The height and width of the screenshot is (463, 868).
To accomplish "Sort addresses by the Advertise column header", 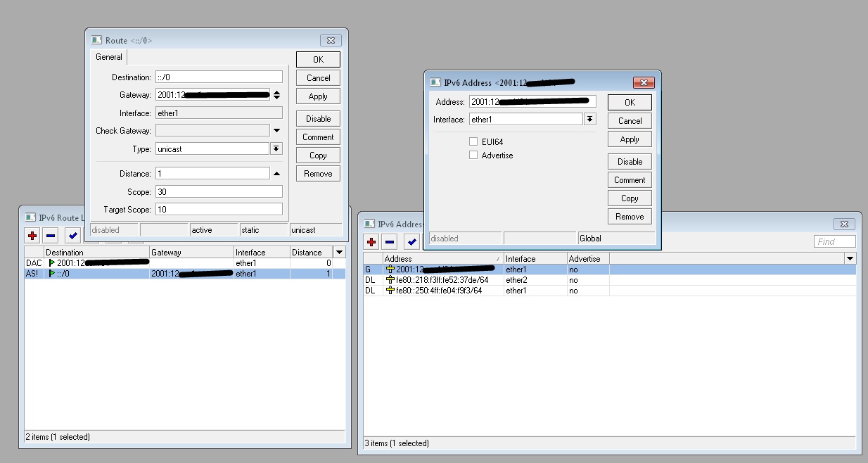I will tap(588, 258).
